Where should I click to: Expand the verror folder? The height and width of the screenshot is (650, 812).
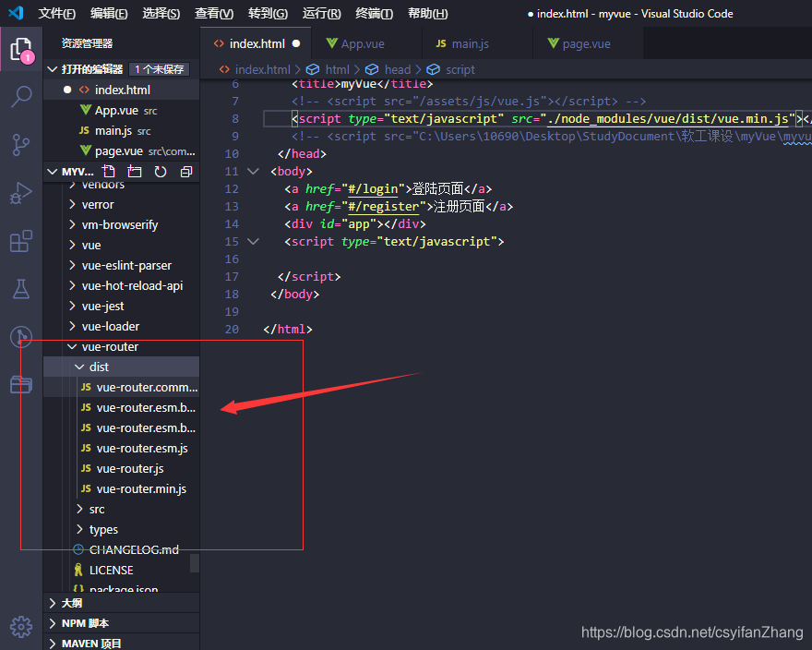[121, 205]
